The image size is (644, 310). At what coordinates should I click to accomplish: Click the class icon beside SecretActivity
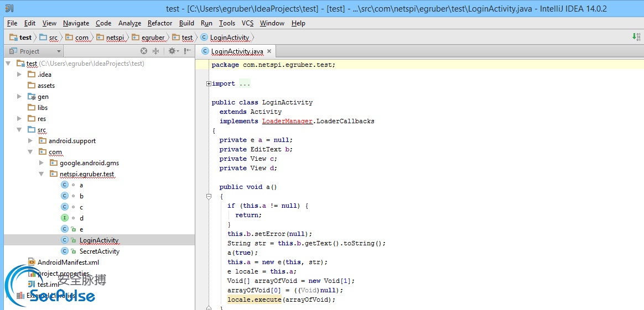point(65,251)
